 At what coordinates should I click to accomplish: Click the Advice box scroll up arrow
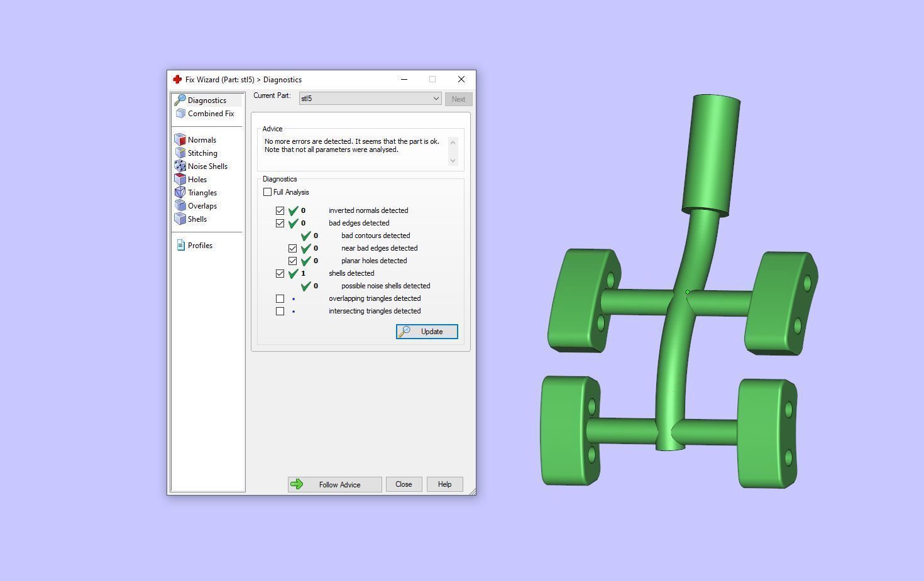453,142
